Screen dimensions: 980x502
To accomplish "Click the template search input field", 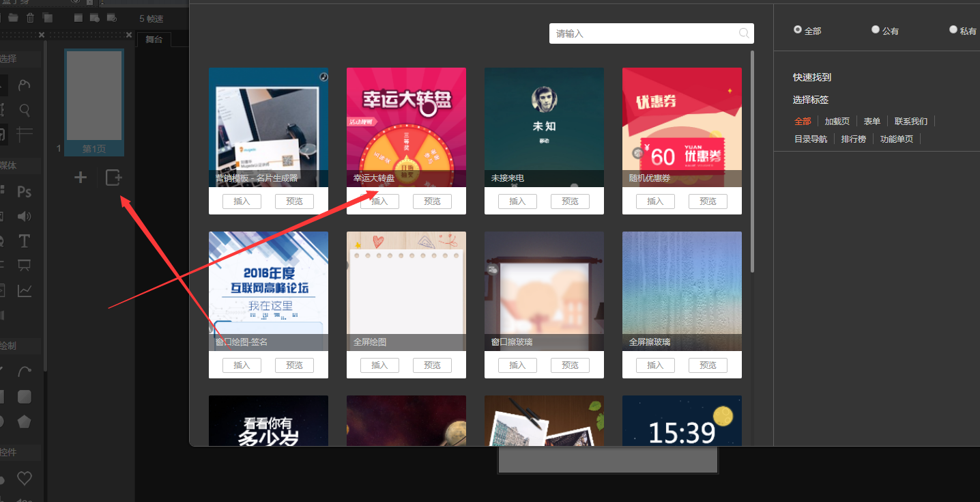I will tap(652, 33).
